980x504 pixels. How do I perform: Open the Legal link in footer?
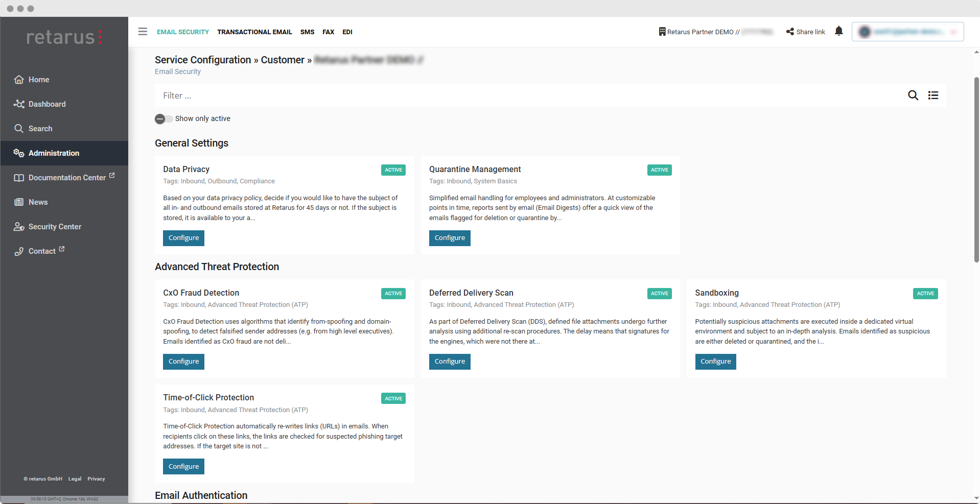point(75,479)
